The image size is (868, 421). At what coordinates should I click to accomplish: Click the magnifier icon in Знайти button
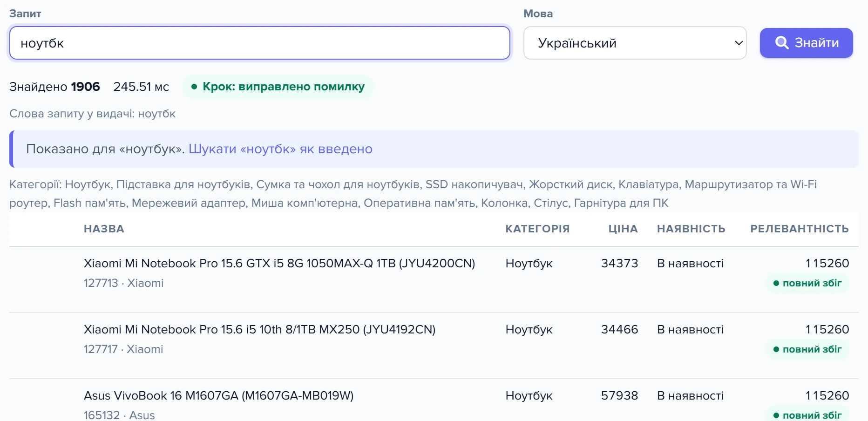click(x=782, y=43)
